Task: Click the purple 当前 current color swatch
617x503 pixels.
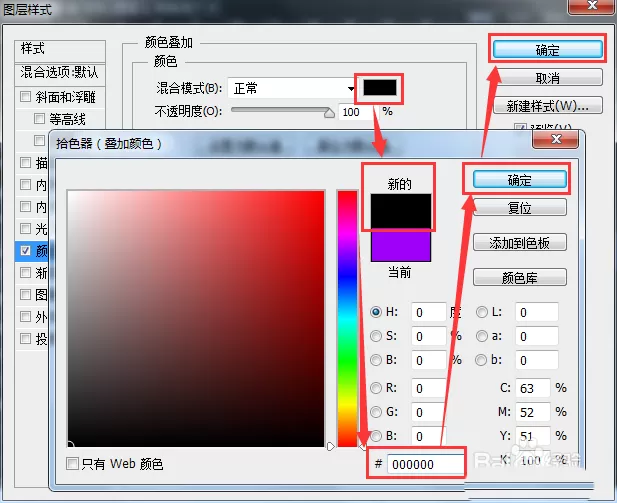Action: (x=401, y=246)
